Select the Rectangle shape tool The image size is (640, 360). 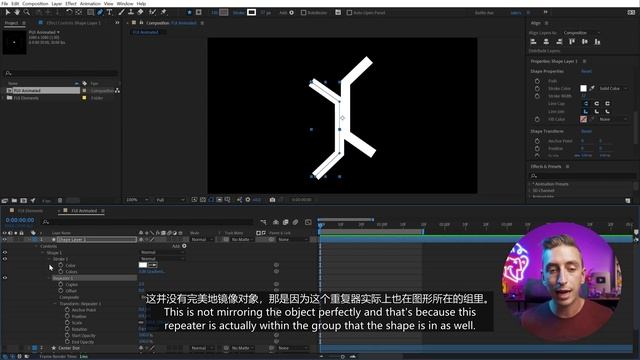tap(90, 13)
